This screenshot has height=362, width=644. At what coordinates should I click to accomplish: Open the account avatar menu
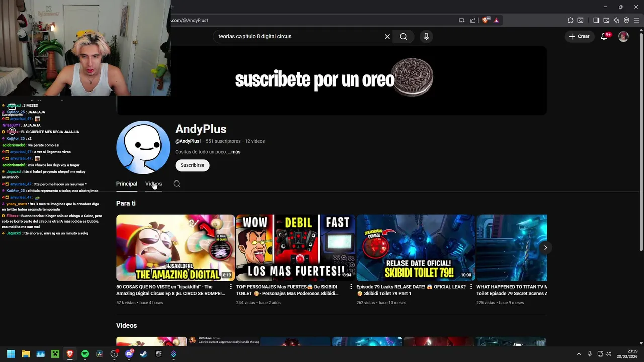click(623, 36)
